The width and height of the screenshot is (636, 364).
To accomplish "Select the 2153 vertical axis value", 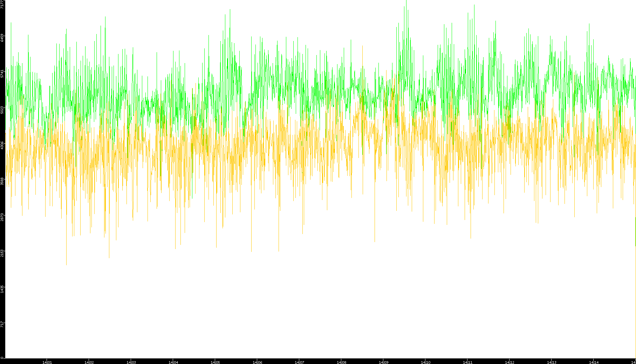I will tap(2, 253).
